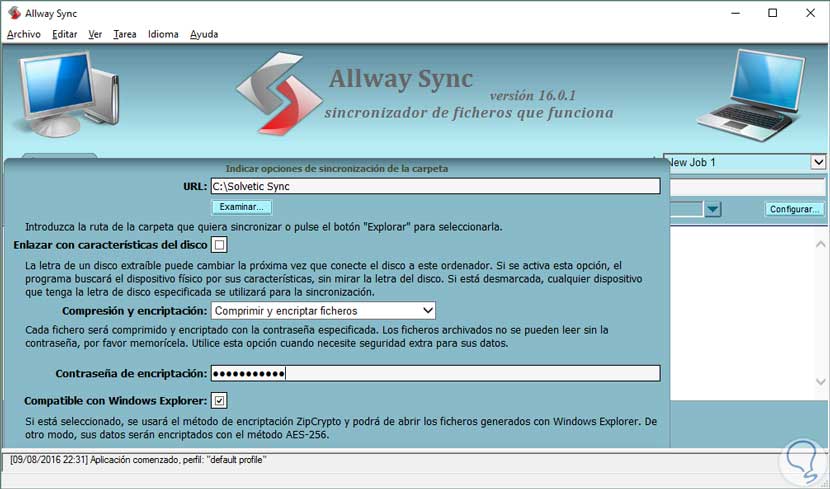The image size is (830, 489).
Task: Focus the Contraseña de encriptación field
Action: [435, 373]
